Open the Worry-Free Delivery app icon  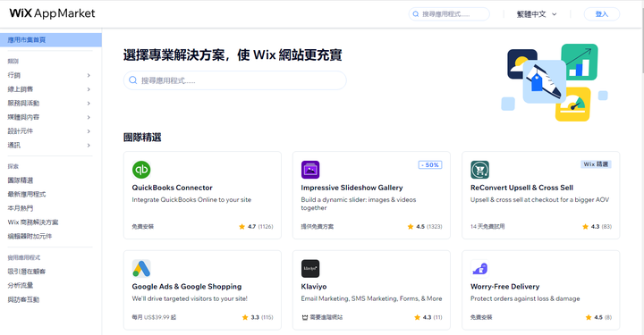pyautogui.click(x=479, y=269)
